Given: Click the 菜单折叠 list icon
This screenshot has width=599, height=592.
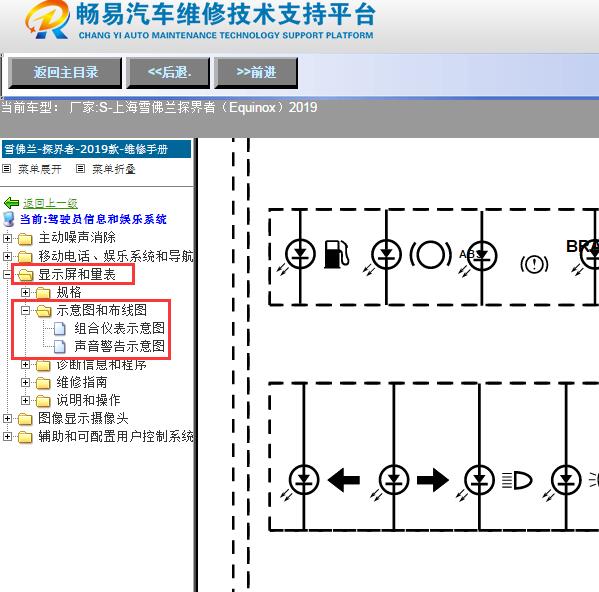Looking at the screenshot, I should [80, 168].
